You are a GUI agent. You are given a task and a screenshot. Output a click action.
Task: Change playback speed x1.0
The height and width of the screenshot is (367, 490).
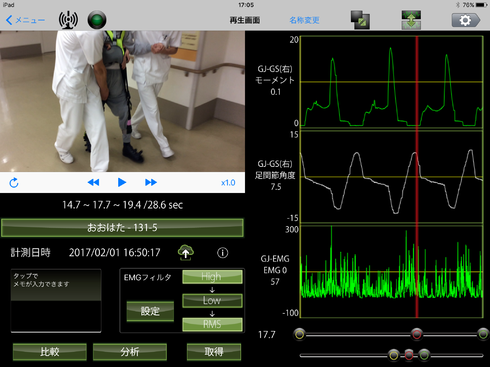point(228,183)
